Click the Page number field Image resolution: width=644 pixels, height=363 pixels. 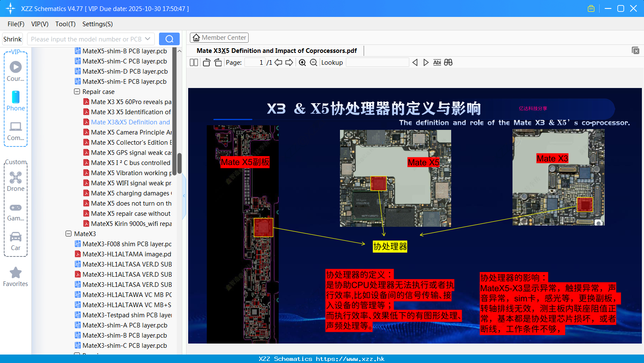(x=255, y=63)
